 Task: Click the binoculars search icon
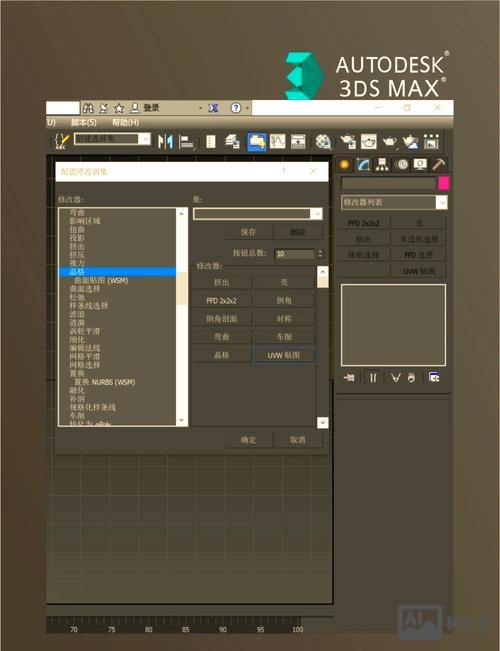point(88,108)
